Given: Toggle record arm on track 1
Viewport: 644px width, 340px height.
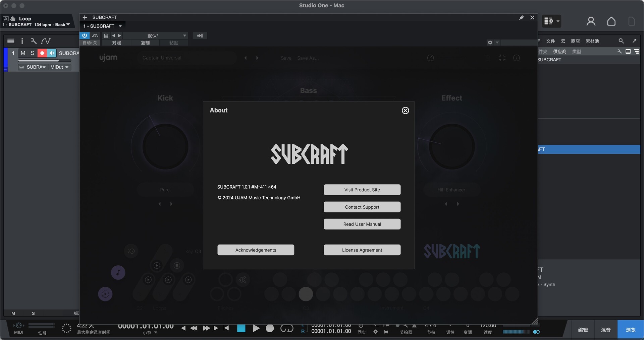Looking at the screenshot, I should coord(42,53).
